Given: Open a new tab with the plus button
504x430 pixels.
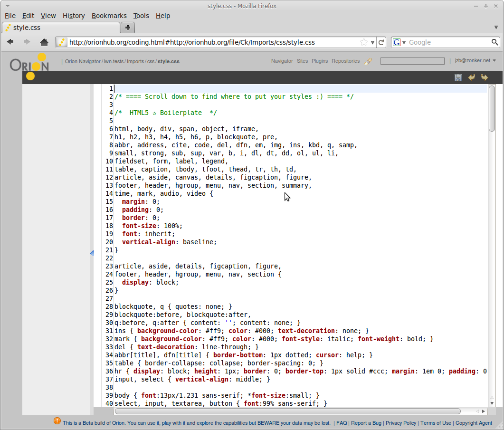Looking at the screenshot, I should [x=128, y=28].
